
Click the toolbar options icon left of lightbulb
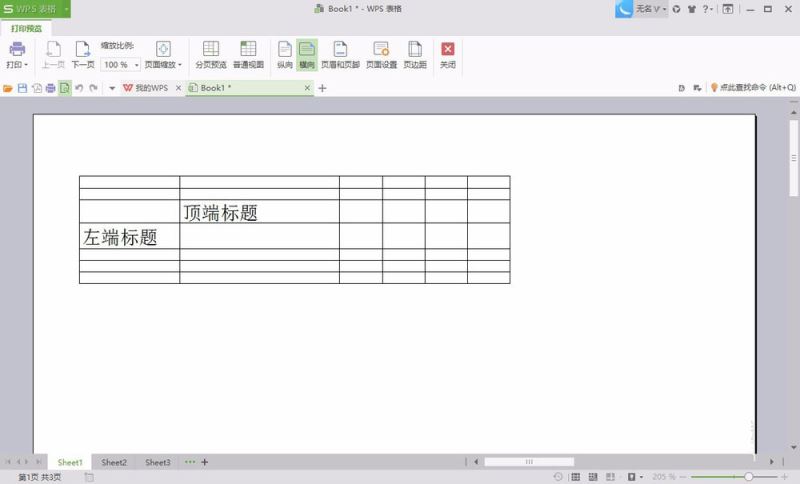[697, 88]
